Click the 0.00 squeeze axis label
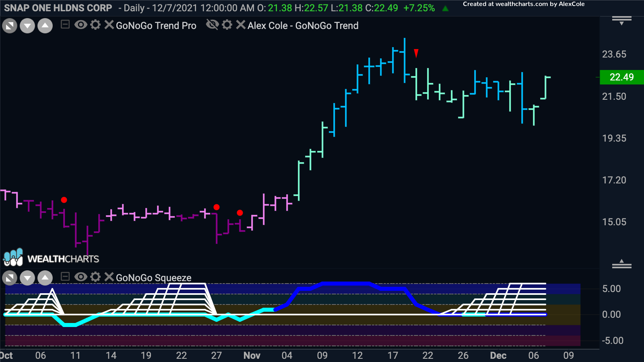 coord(611,315)
